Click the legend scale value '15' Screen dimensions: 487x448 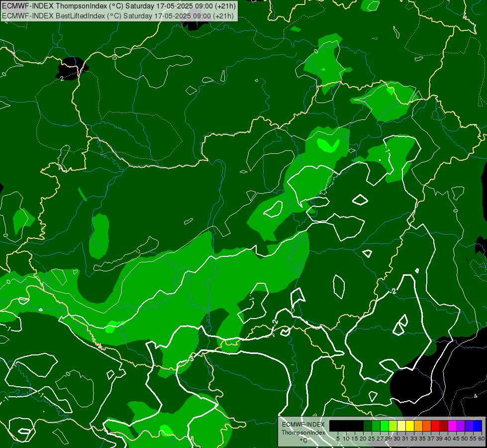click(355, 439)
